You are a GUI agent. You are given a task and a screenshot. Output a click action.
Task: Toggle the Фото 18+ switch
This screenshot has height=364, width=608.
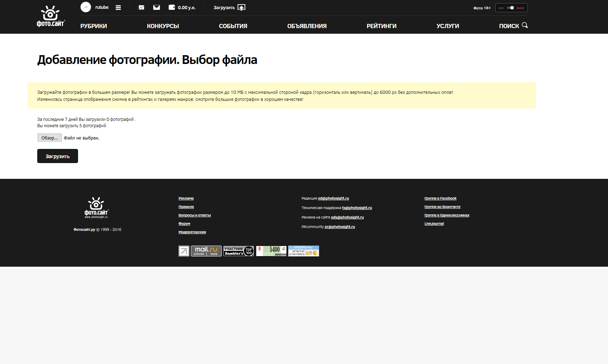point(511,8)
